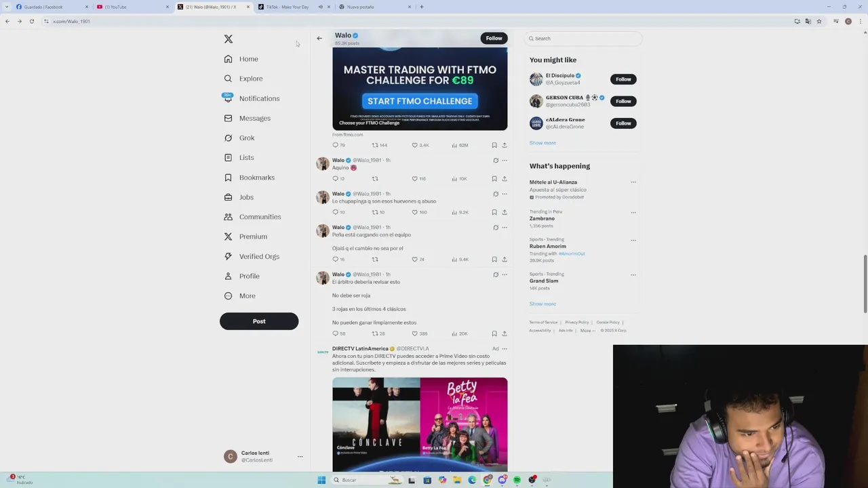Open Notifications in the sidebar
This screenshot has width=868, height=488.
pos(252,98)
